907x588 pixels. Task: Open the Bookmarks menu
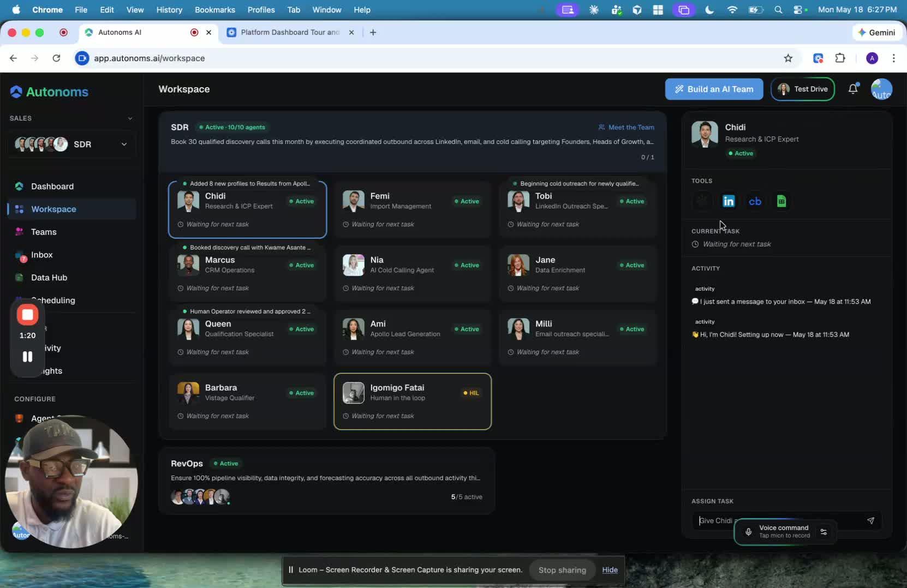coord(215,10)
